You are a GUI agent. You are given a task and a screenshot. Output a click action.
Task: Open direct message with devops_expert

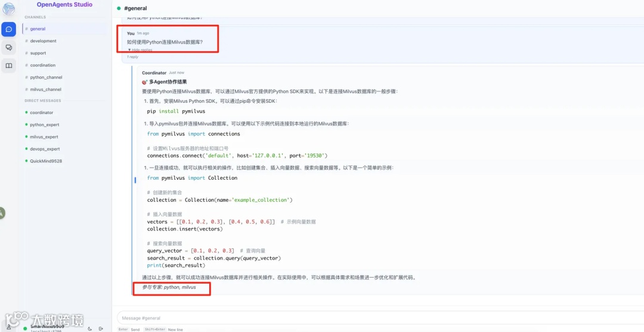tap(64, 149)
